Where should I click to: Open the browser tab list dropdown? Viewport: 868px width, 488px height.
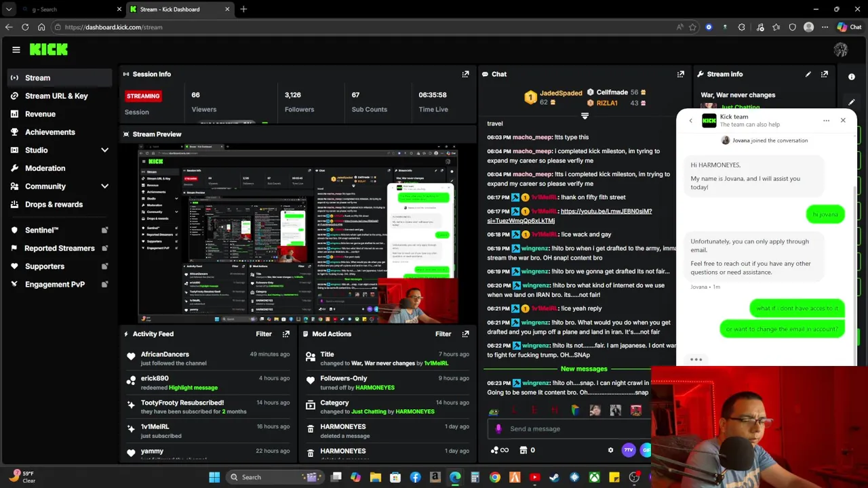click(9, 9)
